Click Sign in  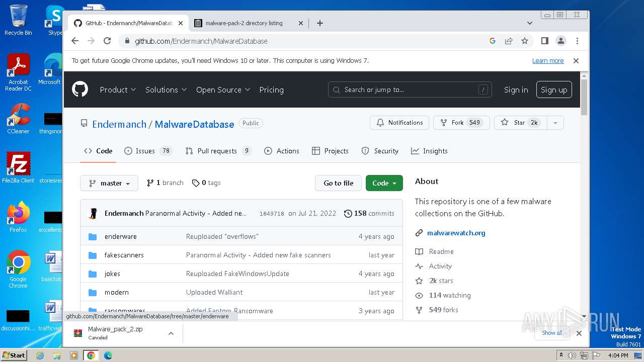[516, 89]
